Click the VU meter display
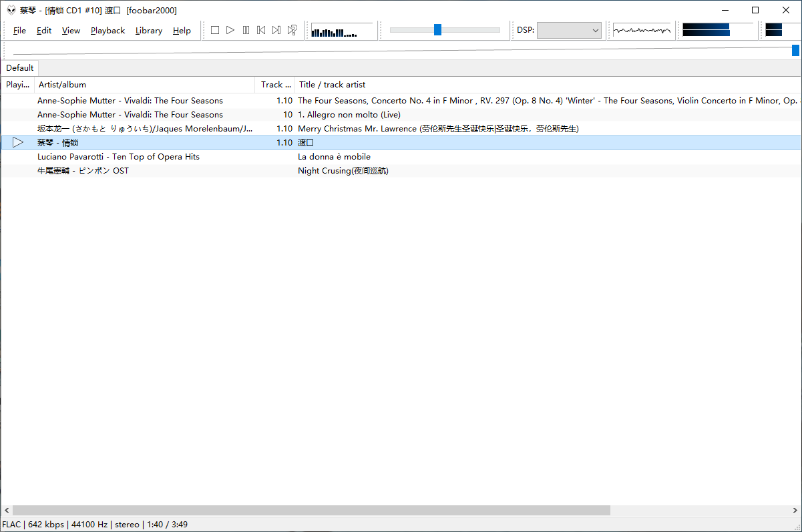The height and width of the screenshot is (532, 802). point(706,30)
